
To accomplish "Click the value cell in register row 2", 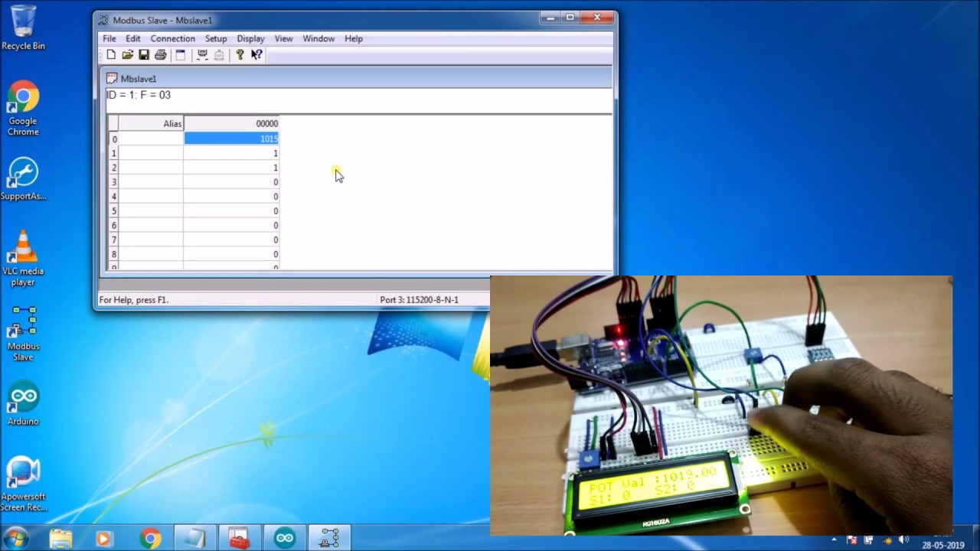I will point(231,168).
